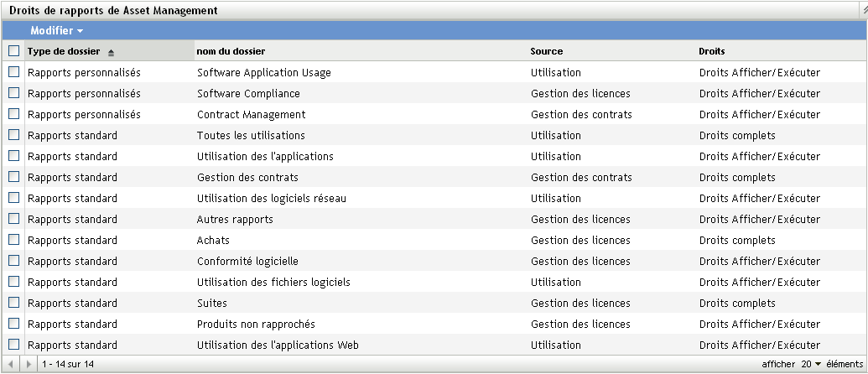This screenshot has width=868, height=374.
Task: Go to the next page arrow
Action: [x=30, y=365]
